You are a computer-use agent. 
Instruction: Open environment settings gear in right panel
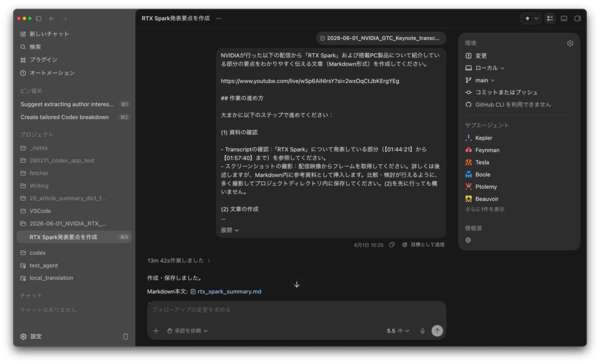tap(570, 44)
